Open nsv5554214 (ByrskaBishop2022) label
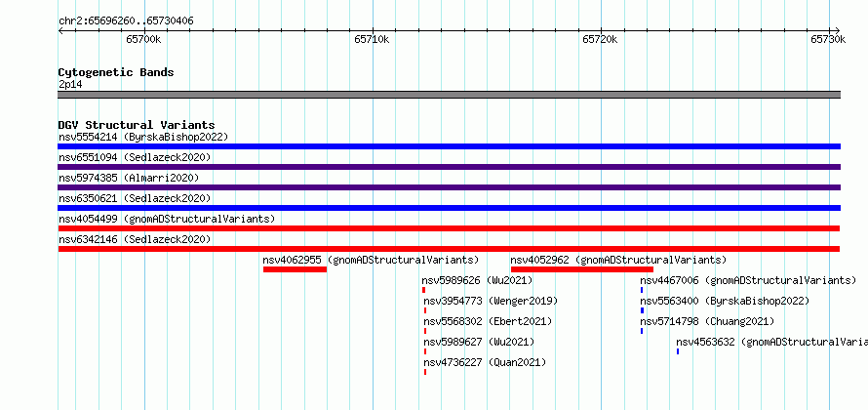This screenshot has width=868, height=410. (x=143, y=137)
